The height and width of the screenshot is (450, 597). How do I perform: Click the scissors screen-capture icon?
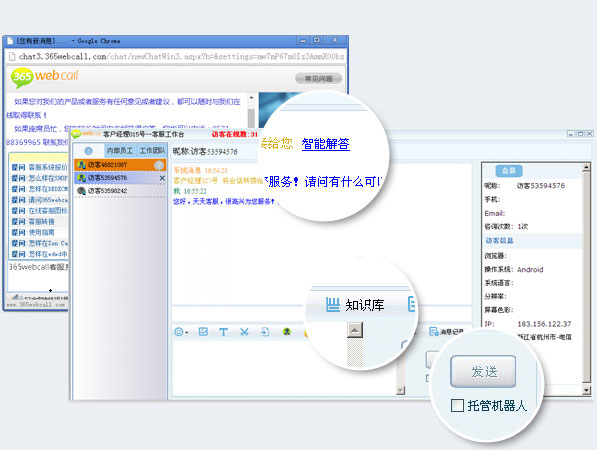click(x=244, y=332)
